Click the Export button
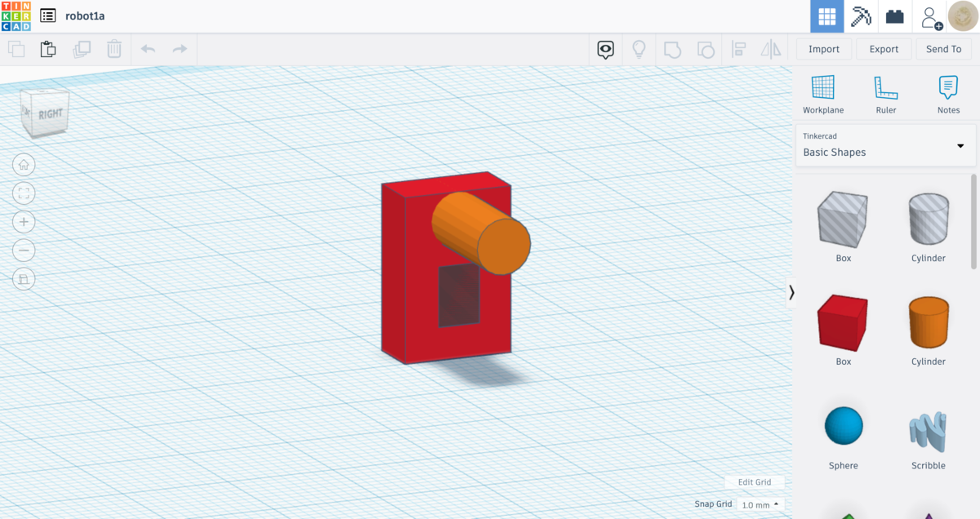Image resolution: width=980 pixels, height=519 pixels. (x=884, y=49)
